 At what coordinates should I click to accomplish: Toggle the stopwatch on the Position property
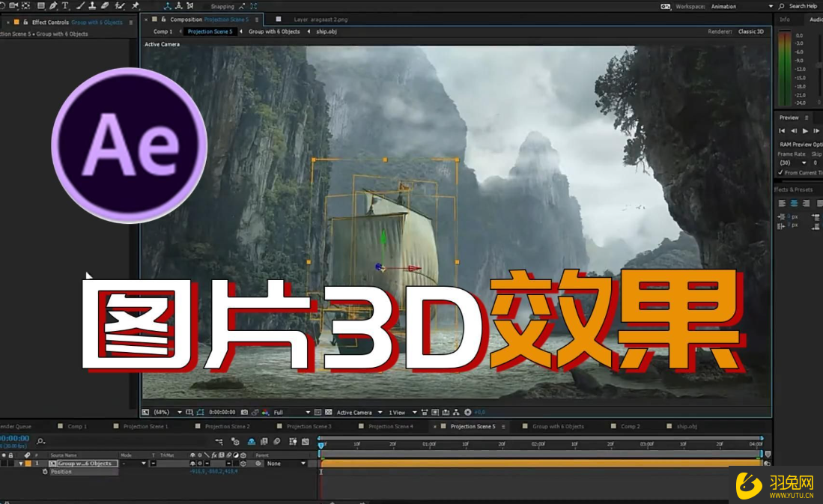pyautogui.click(x=46, y=472)
